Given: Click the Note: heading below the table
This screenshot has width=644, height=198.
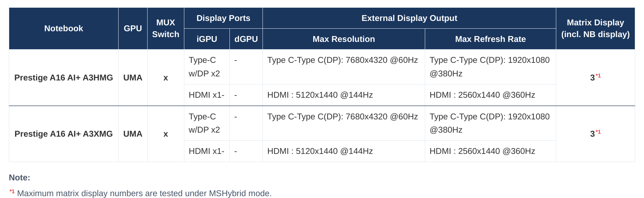Looking at the screenshot, I should point(19,177).
